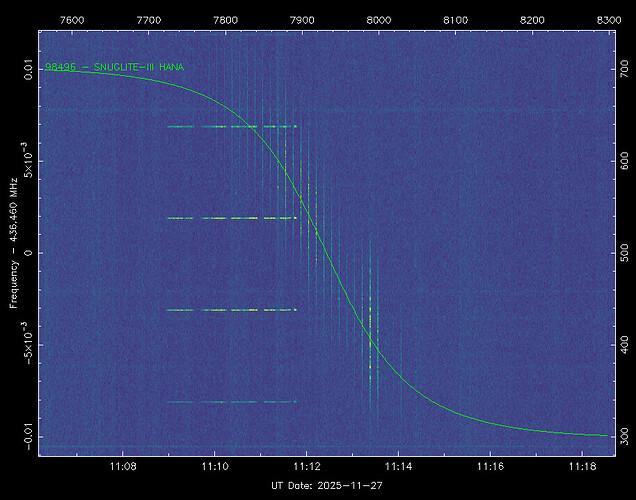Select the 11:10 time tick label

215,467
